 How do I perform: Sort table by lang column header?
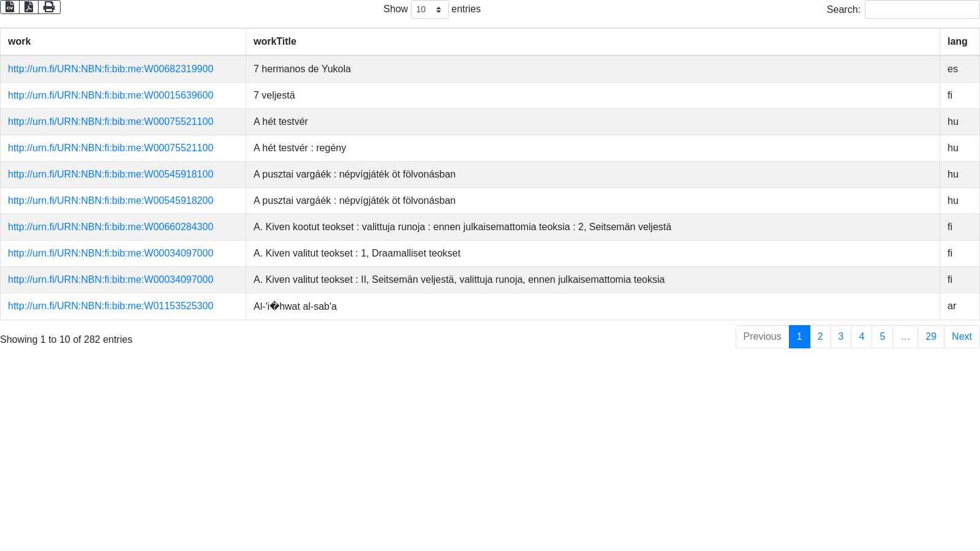point(957,42)
